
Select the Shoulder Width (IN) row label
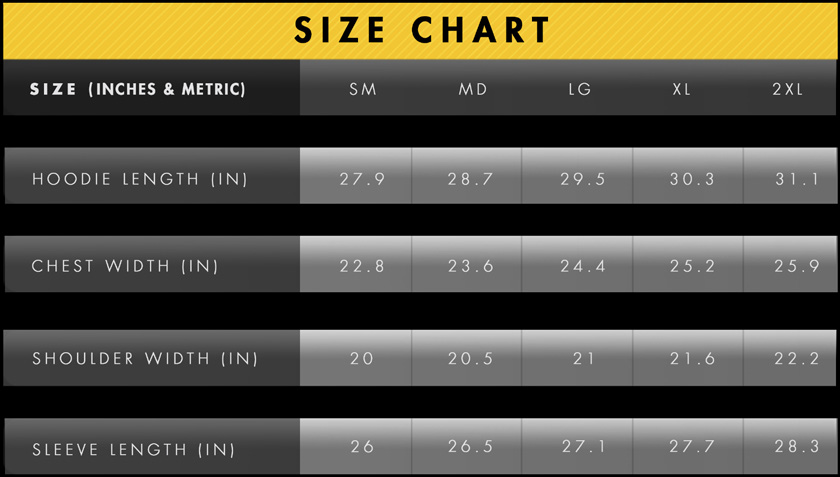pos(145,358)
